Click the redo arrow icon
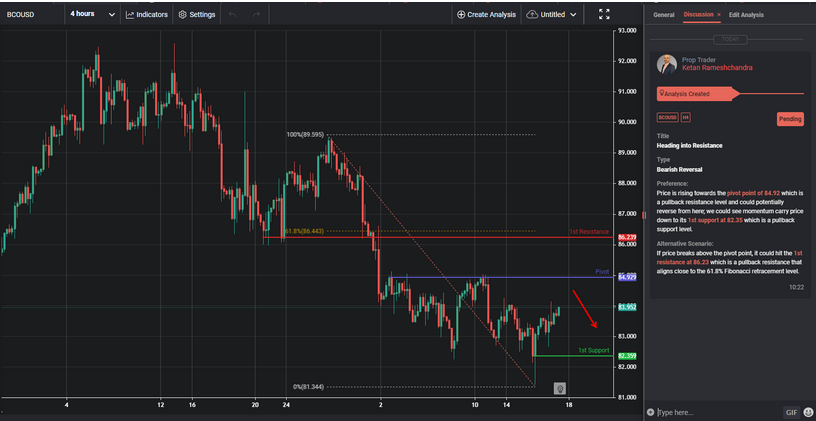This screenshot has width=816, height=421. (256, 15)
